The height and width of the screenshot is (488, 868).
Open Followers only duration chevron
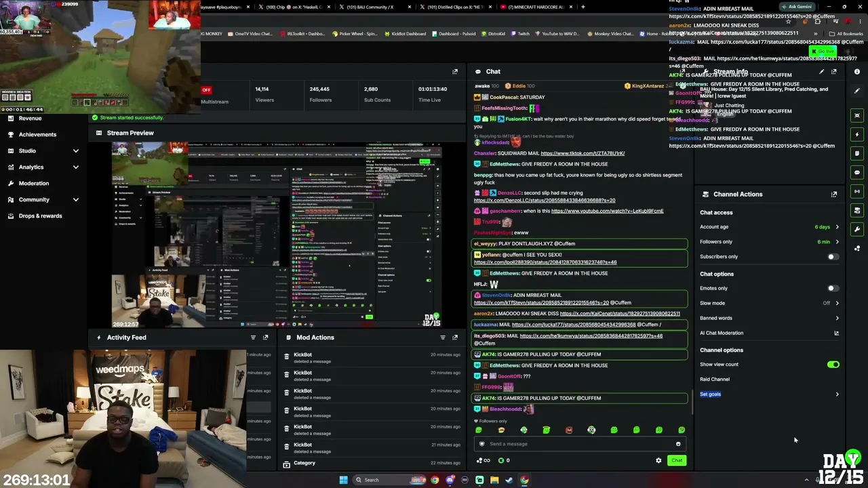[x=837, y=242]
